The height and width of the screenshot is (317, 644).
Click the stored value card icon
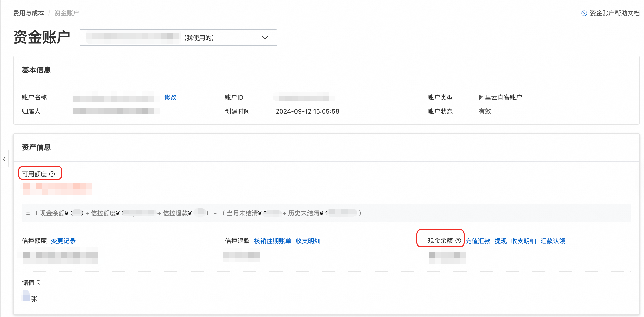pyautogui.click(x=26, y=296)
